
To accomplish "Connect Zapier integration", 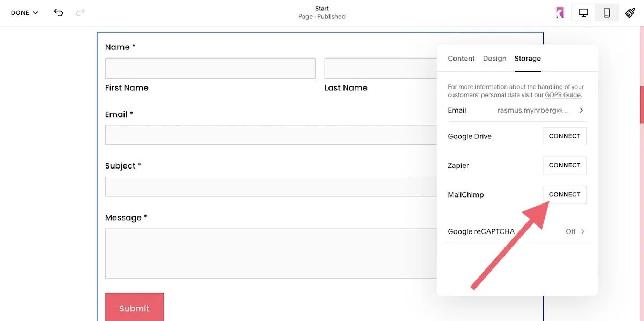I will point(564,165).
